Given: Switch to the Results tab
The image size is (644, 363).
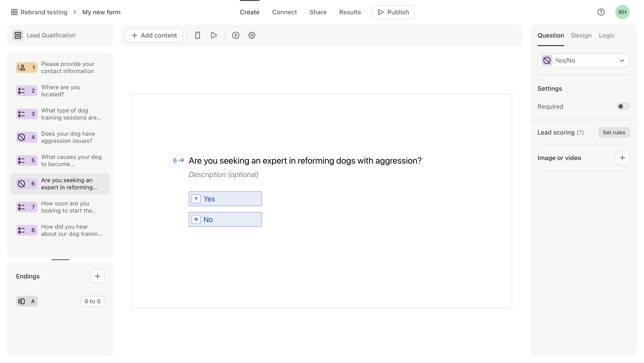Looking at the screenshot, I should coord(350,12).
